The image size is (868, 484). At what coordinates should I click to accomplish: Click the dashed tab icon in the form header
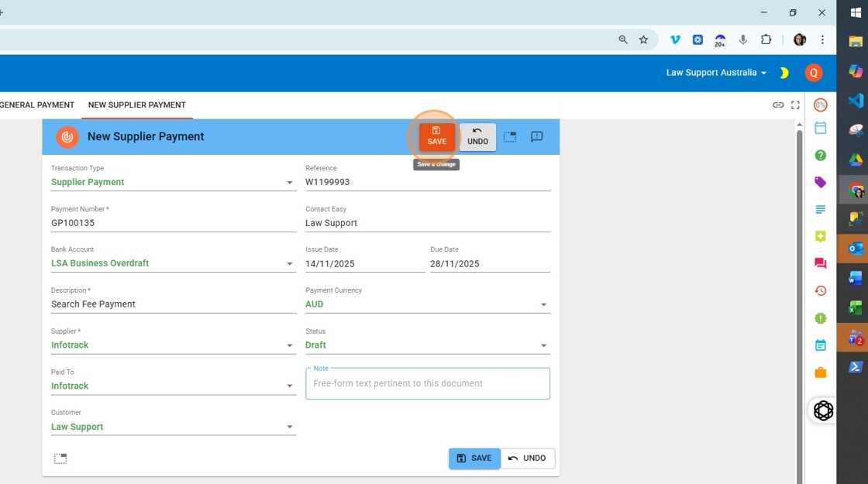(509, 137)
